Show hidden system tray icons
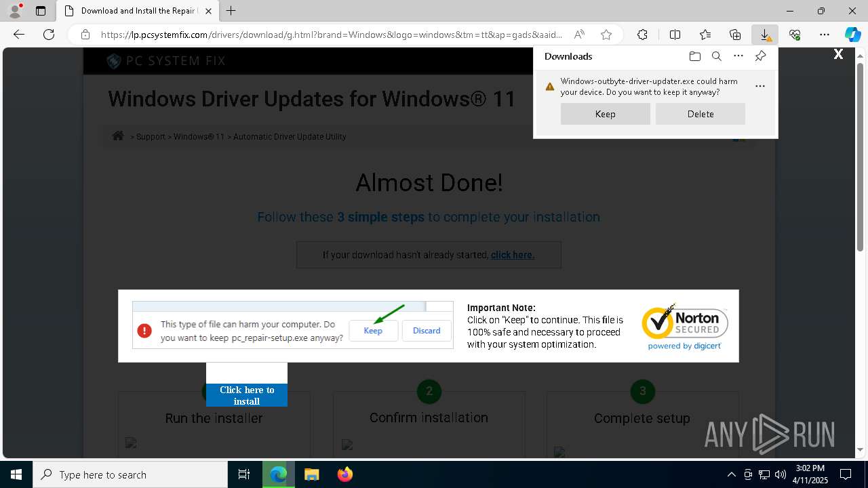868x488 pixels. coord(731,474)
